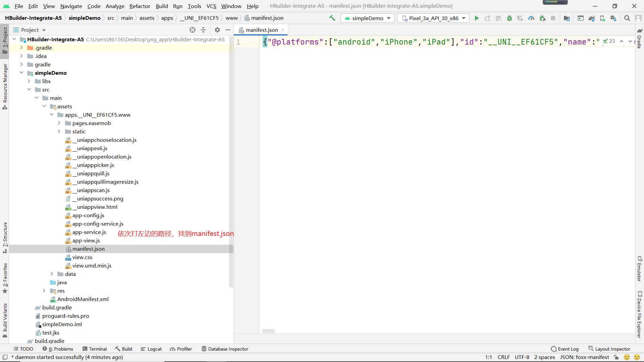Click the Debug app bug icon

tap(509, 18)
